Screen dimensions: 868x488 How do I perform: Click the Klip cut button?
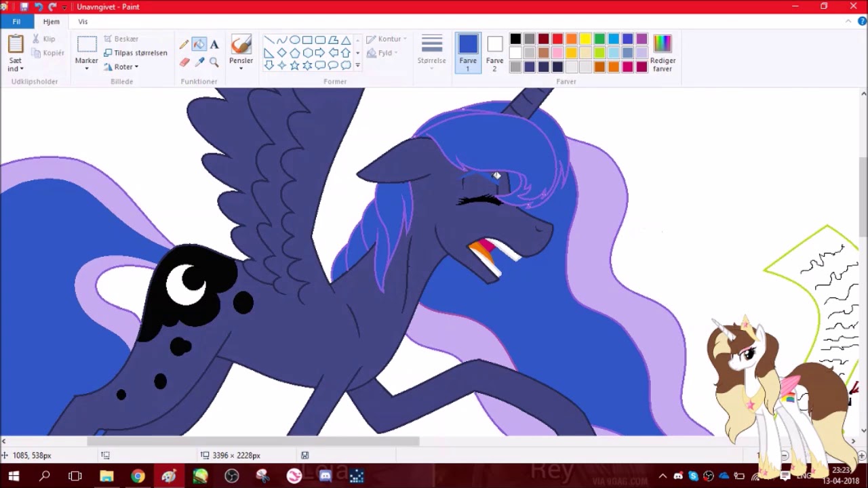[44, 39]
